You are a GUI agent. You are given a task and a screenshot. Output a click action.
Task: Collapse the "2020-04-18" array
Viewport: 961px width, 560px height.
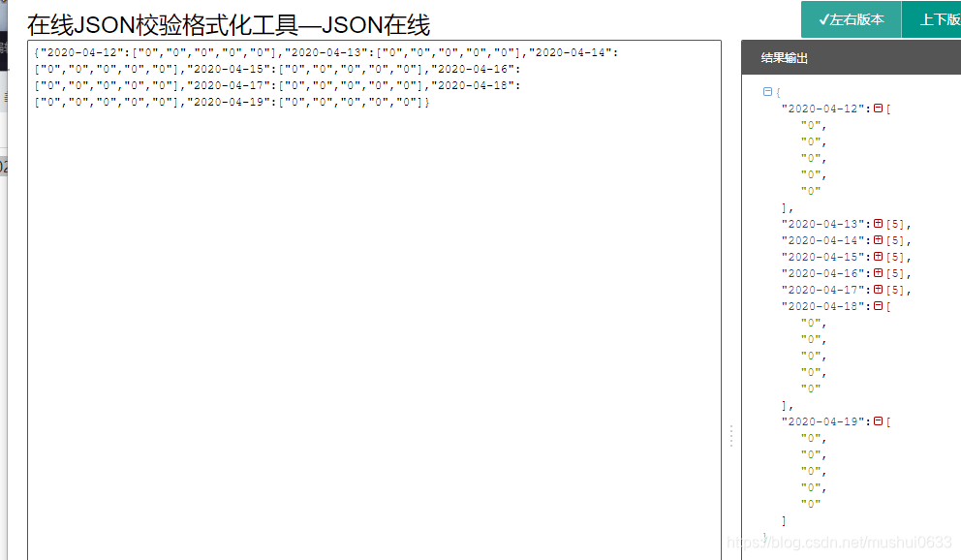click(x=879, y=306)
